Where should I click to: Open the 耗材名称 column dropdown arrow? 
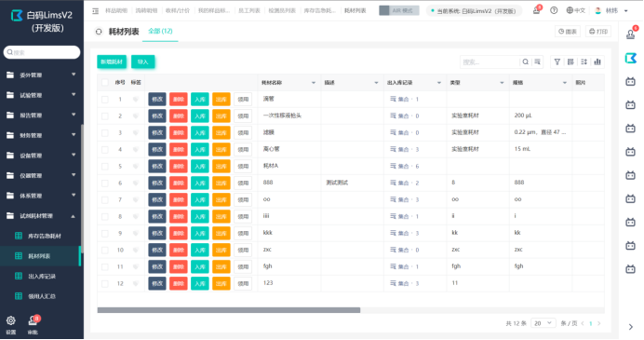[314, 83]
